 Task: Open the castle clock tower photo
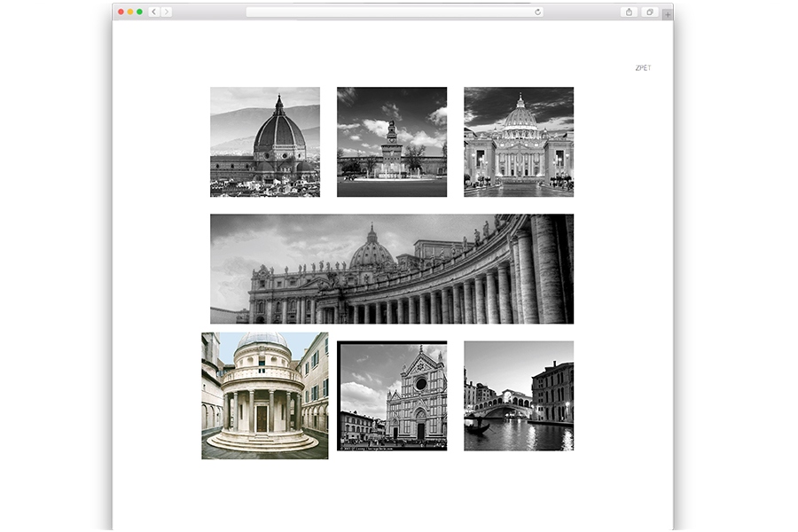(x=391, y=142)
